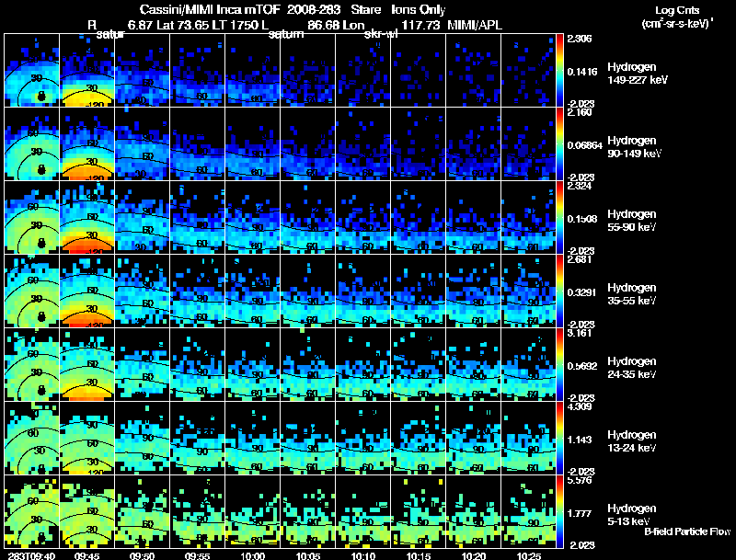736x560 pixels.
Task: Click the colorbar midpoint value '1.777'
Action: tap(580, 514)
